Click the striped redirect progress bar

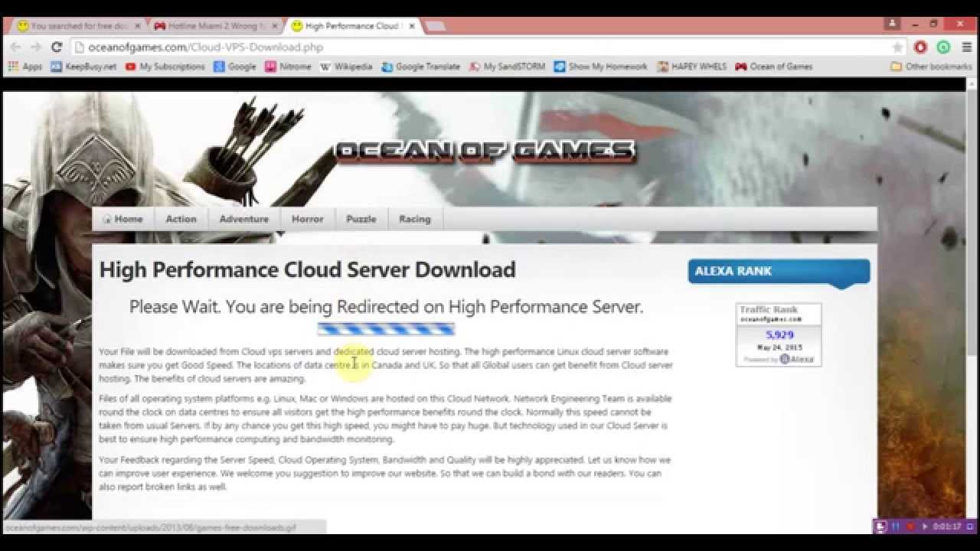[x=386, y=329]
